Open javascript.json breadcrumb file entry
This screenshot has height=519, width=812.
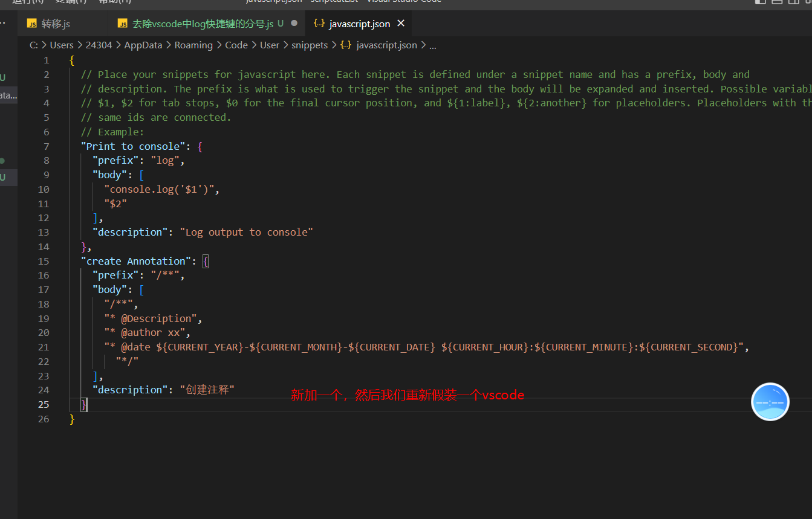[387, 45]
